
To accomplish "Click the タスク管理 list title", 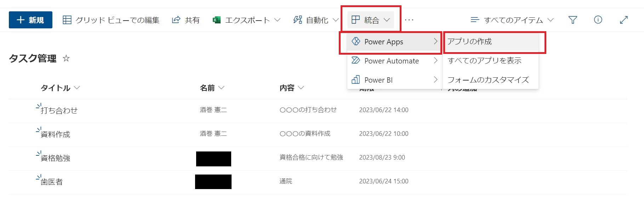I will [x=33, y=59].
